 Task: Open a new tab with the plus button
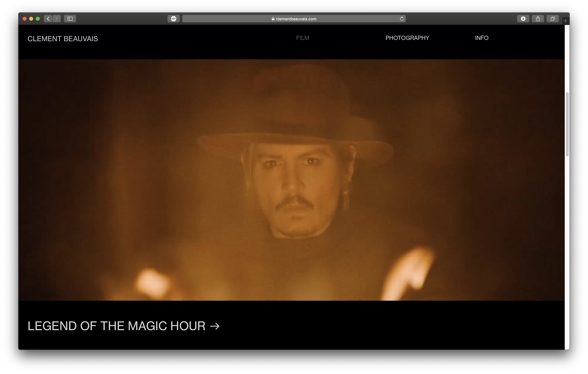point(566,21)
